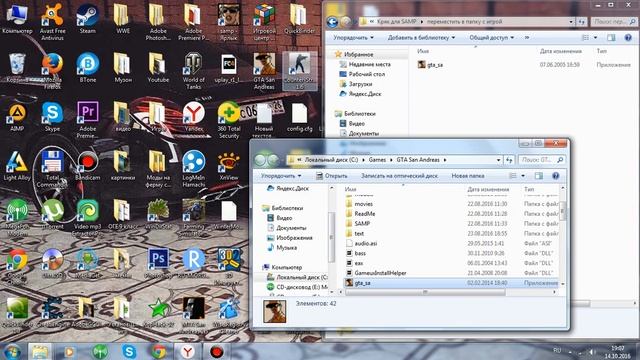Open view options dropdown arrow in GTA San Andreas window
The height and width of the screenshot is (360, 640).
(x=523, y=176)
